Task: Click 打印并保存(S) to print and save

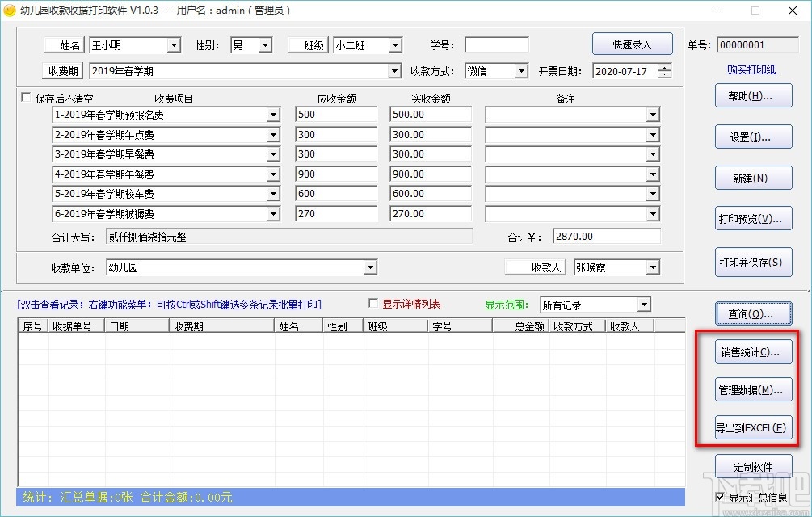Action: coord(752,262)
